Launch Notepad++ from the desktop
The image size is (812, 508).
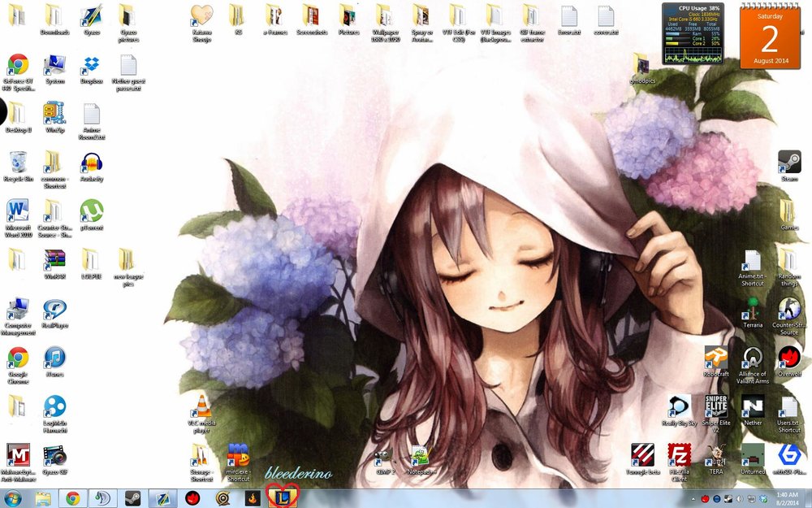click(421, 459)
